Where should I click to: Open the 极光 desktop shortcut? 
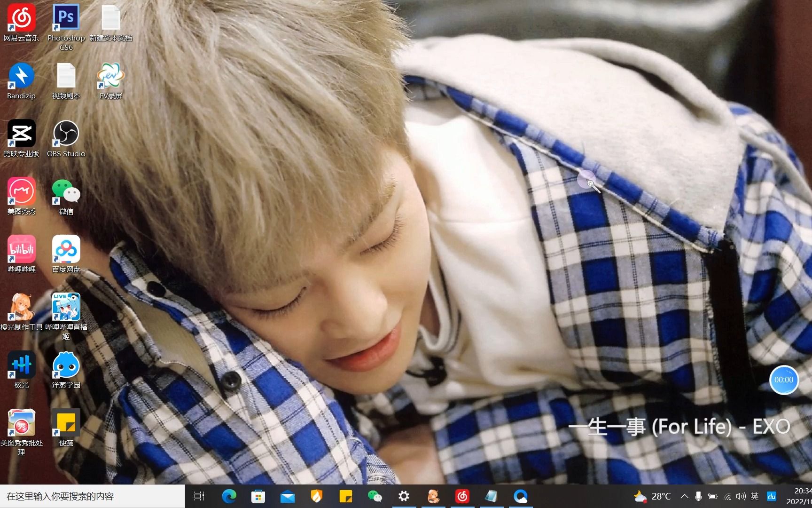pyautogui.click(x=21, y=371)
